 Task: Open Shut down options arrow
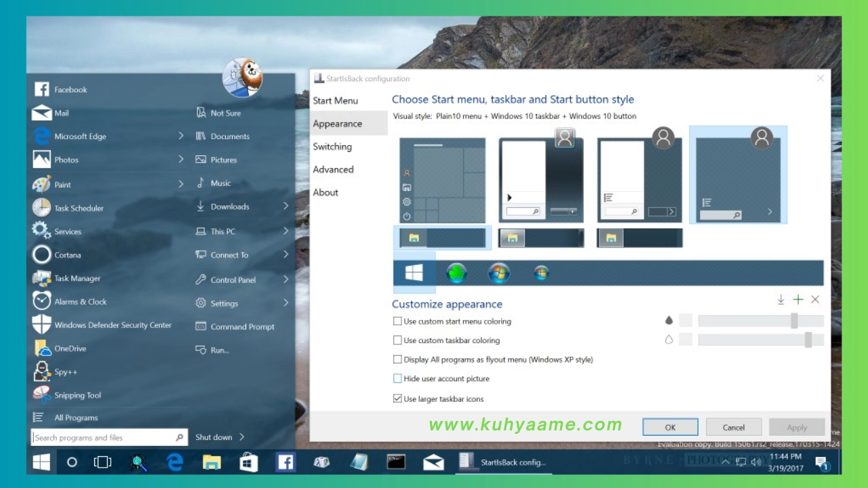(241, 437)
